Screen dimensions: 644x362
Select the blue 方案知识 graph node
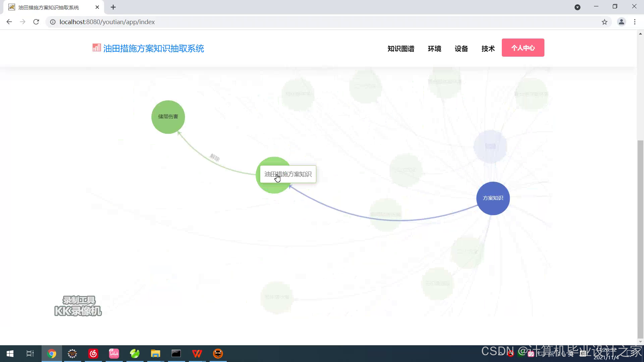[x=493, y=198]
